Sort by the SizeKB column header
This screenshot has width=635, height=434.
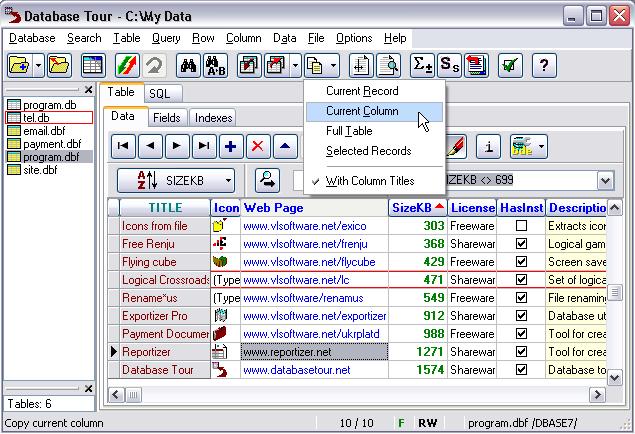point(418,208)
